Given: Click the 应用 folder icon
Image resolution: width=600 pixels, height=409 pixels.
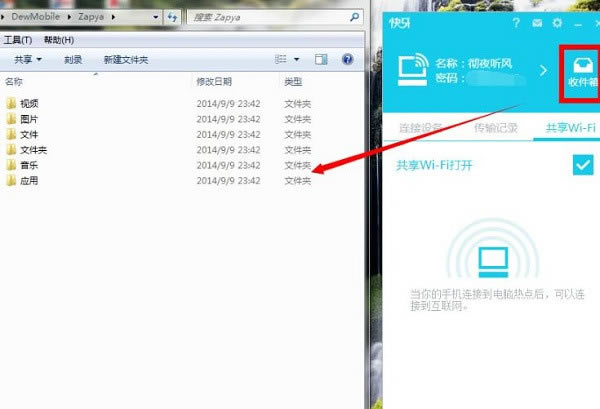Looking at the screenshot, I should coord(11,181).
